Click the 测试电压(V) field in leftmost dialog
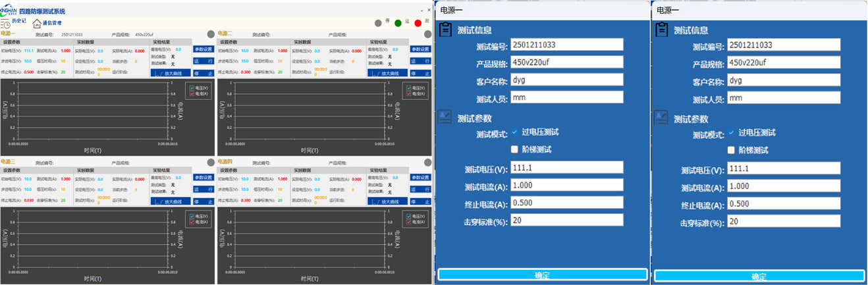The image size is (868, 285). click(x=566, y=168)
